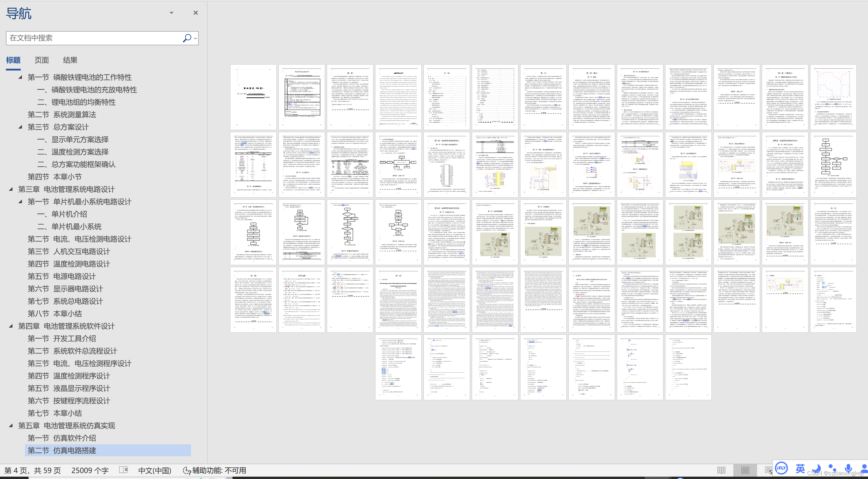Image resolution: width=868 pixels, height=479 pixels.
Task: Click the 中文(中国) language indicator
Action: pos(155,470)
